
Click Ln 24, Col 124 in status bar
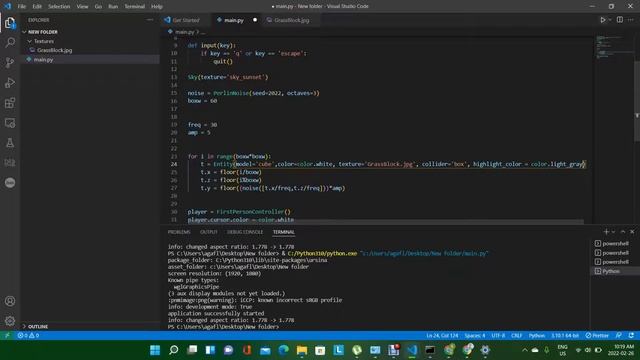click(442, 336)
